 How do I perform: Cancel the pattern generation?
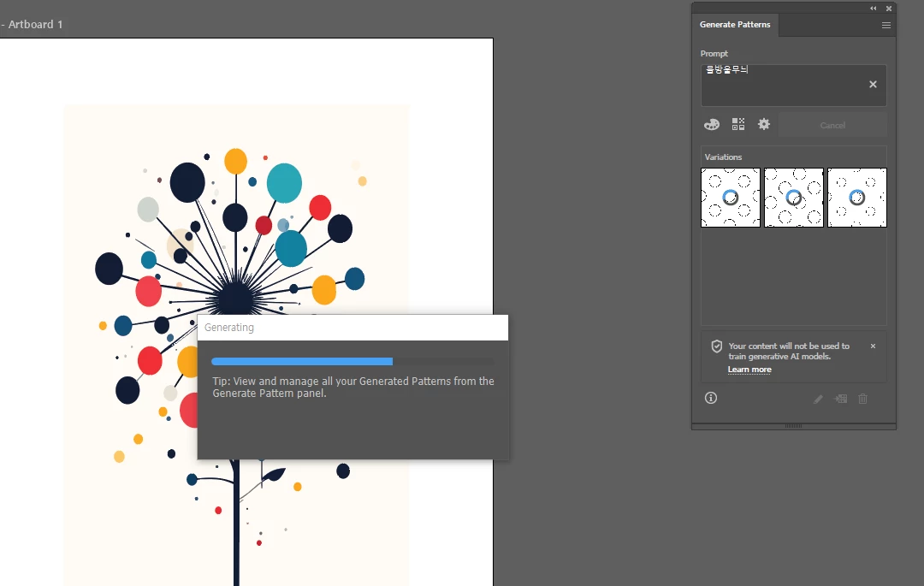click(832, 125)
